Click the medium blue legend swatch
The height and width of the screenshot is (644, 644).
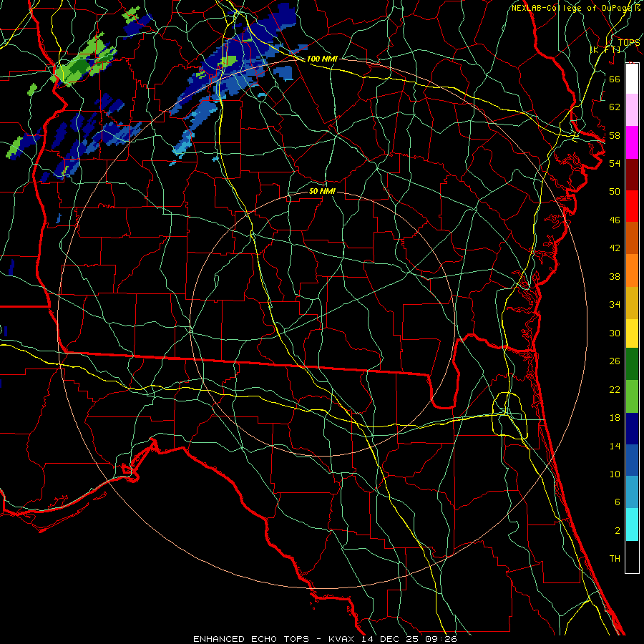(632, 460)
